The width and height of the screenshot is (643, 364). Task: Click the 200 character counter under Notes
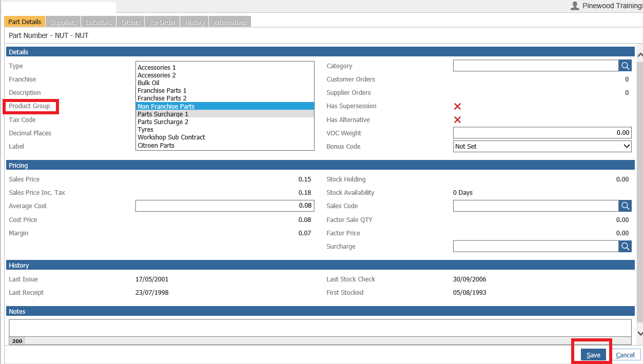17,341
